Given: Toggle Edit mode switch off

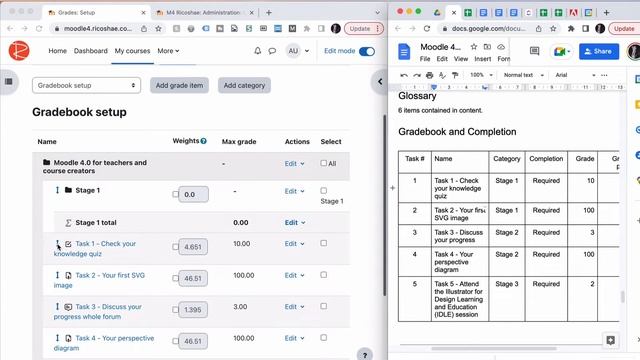Looking at the screenshot, I should [367, 51].
